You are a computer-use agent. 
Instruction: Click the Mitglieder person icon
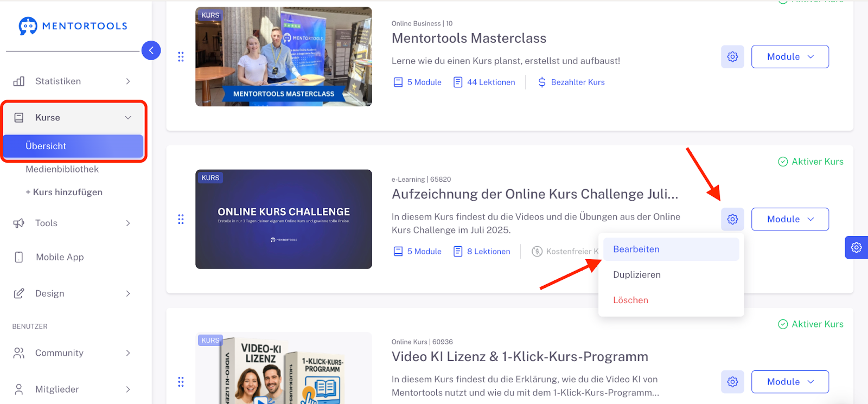point(19,389)
